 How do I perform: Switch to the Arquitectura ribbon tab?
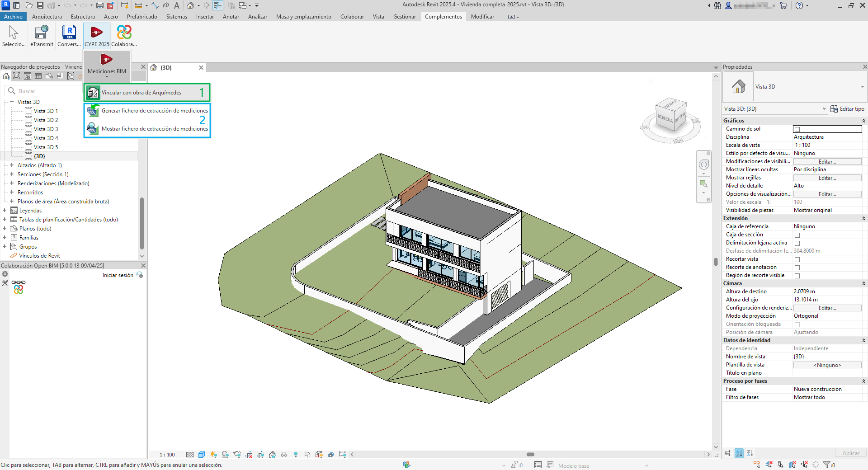[x=47, y=17]
